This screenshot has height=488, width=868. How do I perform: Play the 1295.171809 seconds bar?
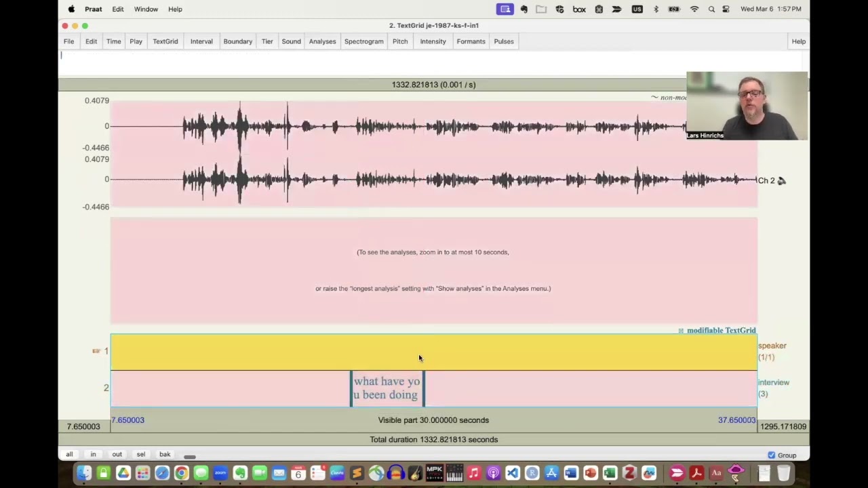point(783,426)
